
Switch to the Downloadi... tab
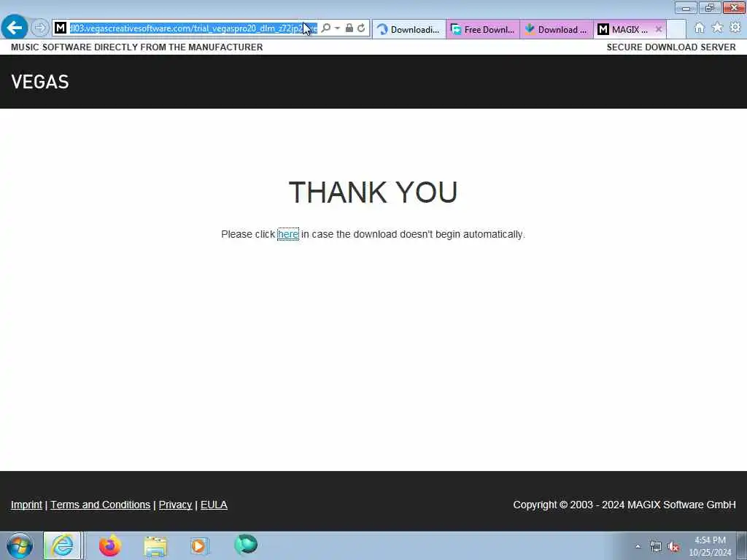click(x=409, y=29)
